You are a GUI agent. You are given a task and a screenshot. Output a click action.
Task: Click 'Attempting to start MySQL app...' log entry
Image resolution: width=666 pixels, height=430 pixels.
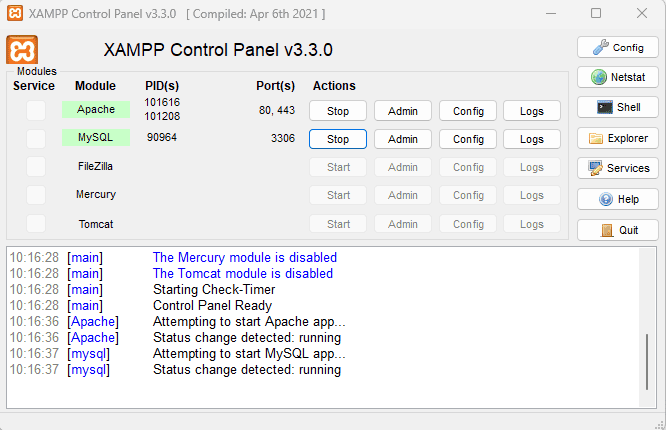249,354
